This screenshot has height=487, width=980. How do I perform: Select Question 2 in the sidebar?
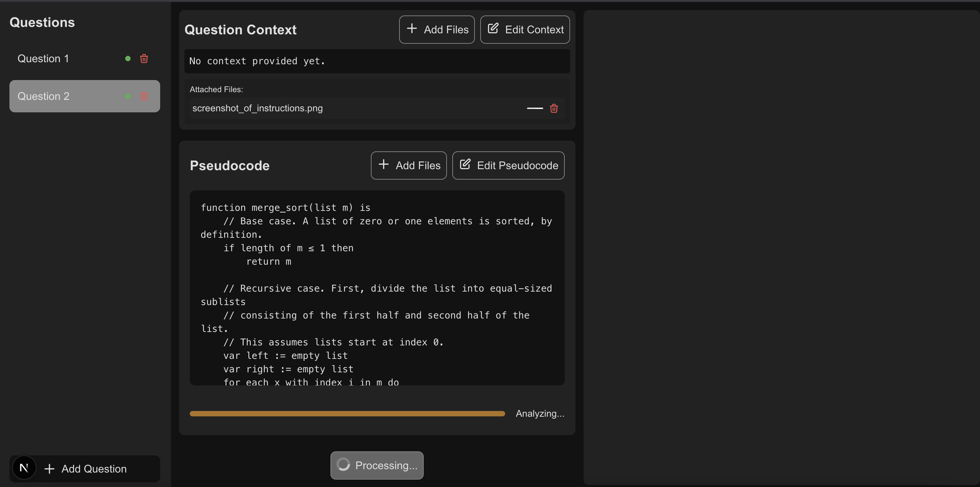(x=43, y=96)
